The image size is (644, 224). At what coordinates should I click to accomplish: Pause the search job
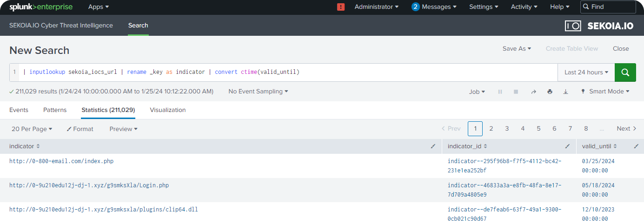(x=500, y=92)
